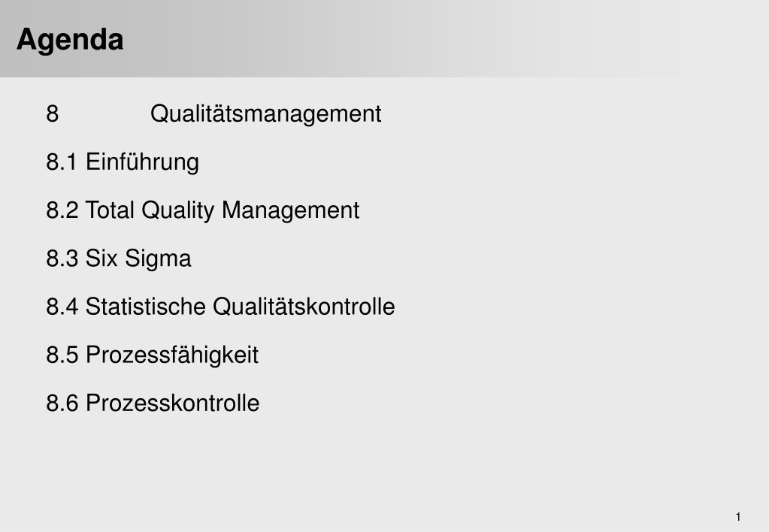Click the standalone chapter number 8

coord(53,113)
